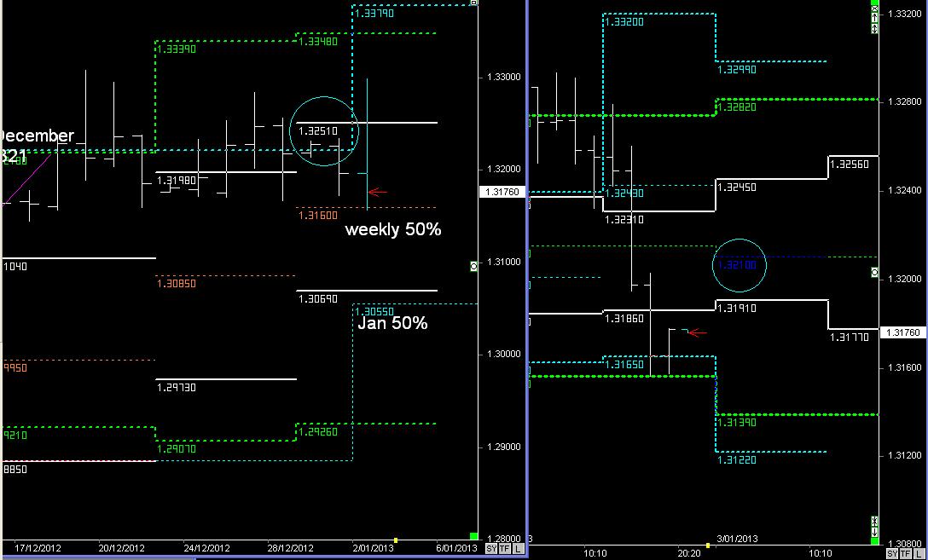The image size is (928, 560).
Task: Click the 1.30850 orange level label
Action: click(177, 284)
